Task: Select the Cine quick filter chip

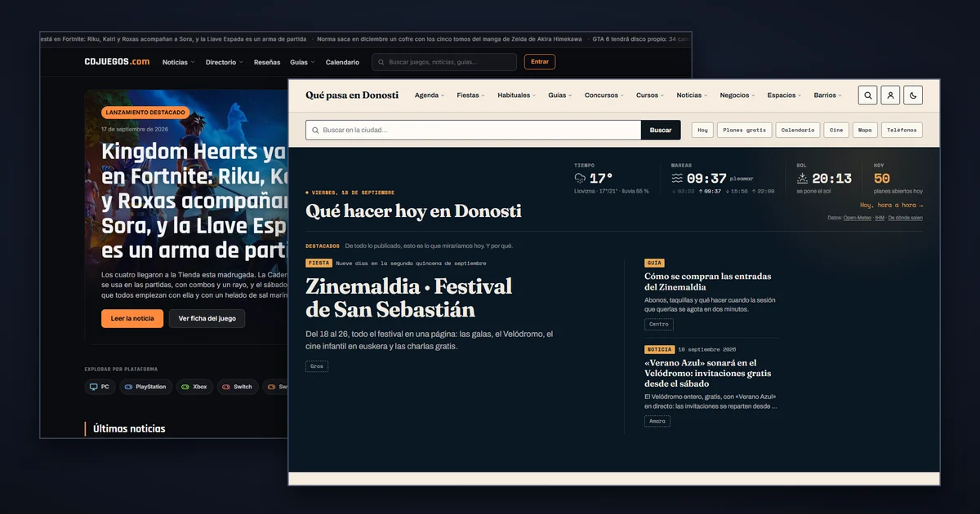Action: (836, 130)
